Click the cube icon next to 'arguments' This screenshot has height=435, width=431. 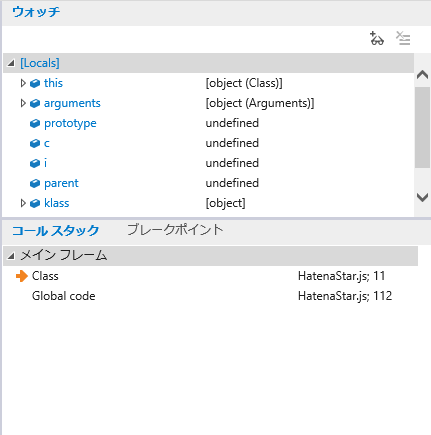[x=35, y=103]
